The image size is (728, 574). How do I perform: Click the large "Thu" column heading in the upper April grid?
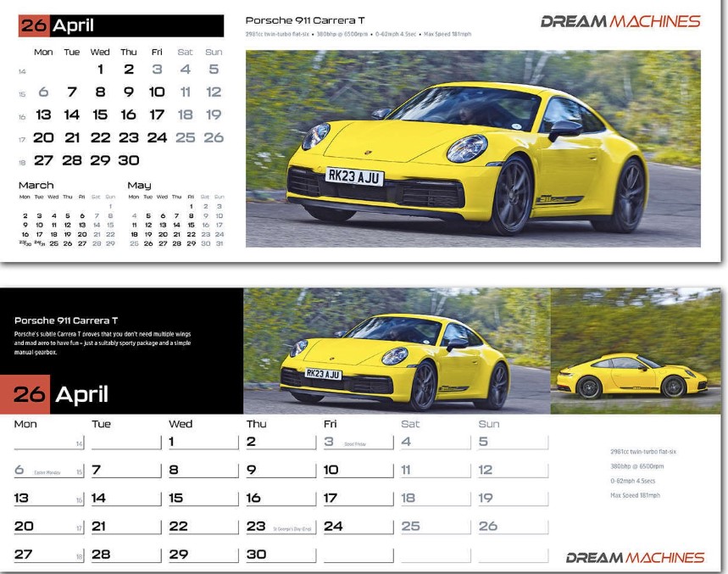point(129,52)
